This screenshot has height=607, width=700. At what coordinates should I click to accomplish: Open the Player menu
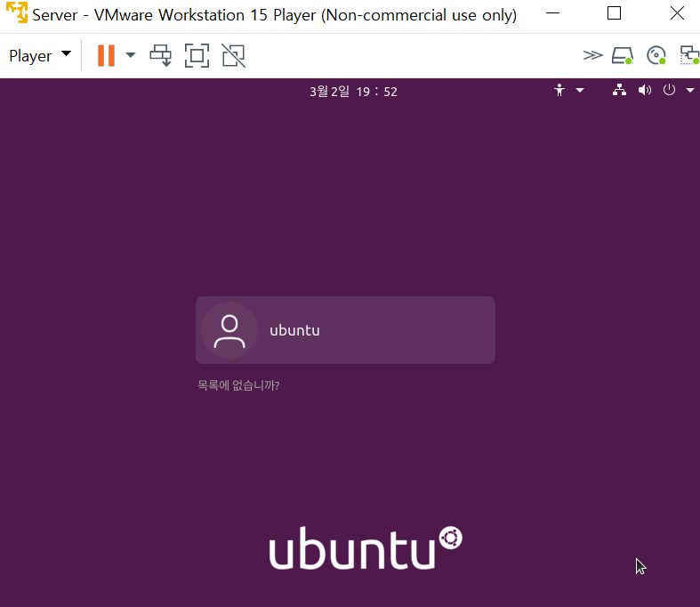tap(40, 56)
